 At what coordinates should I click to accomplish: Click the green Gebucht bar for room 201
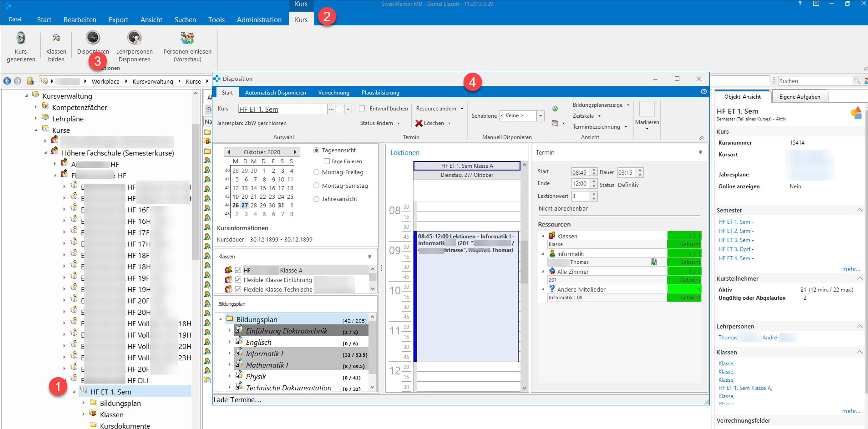coord(684,280)
